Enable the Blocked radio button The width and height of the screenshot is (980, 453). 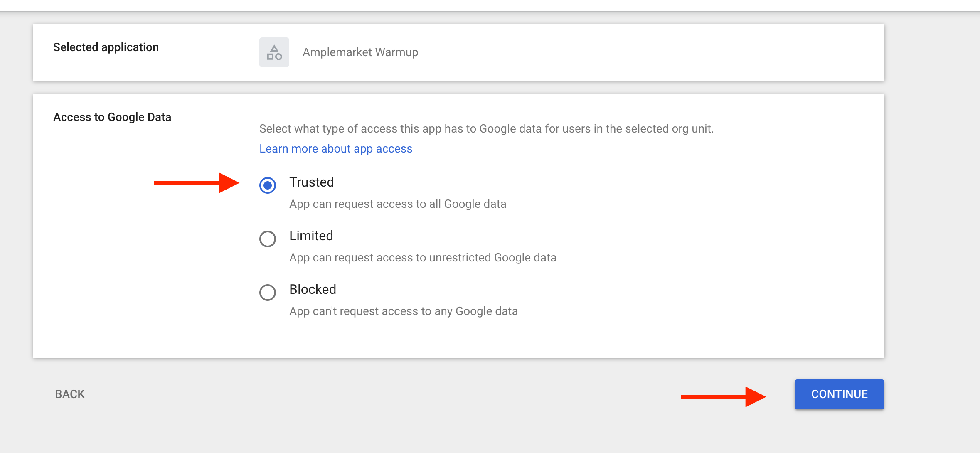point(268,293)
